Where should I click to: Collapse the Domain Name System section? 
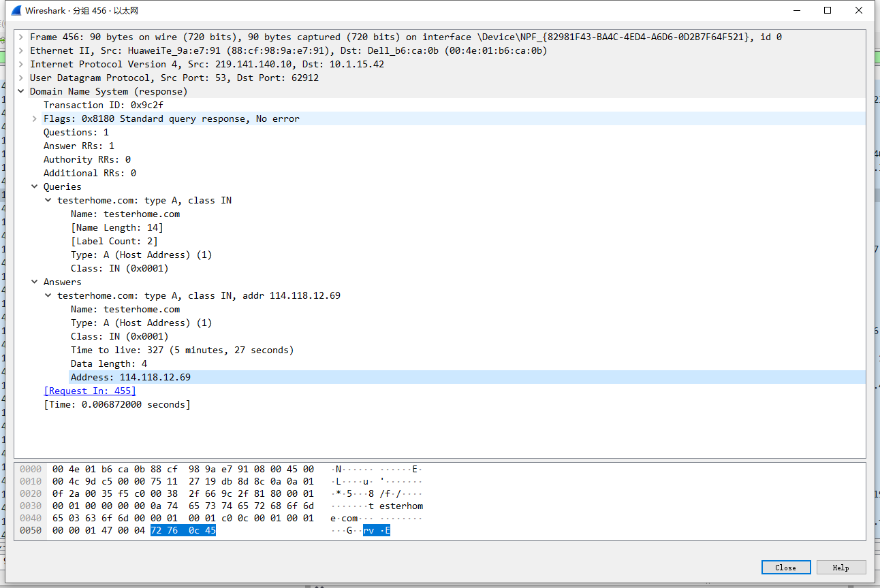pos(21,91)
